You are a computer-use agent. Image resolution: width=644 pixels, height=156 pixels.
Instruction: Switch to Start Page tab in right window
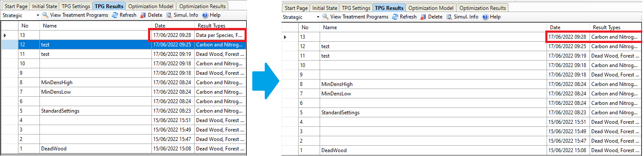296,8
